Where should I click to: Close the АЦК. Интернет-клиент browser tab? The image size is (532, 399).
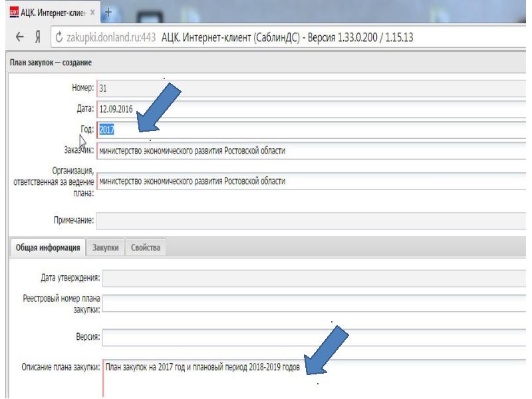(x=92, y=13)
